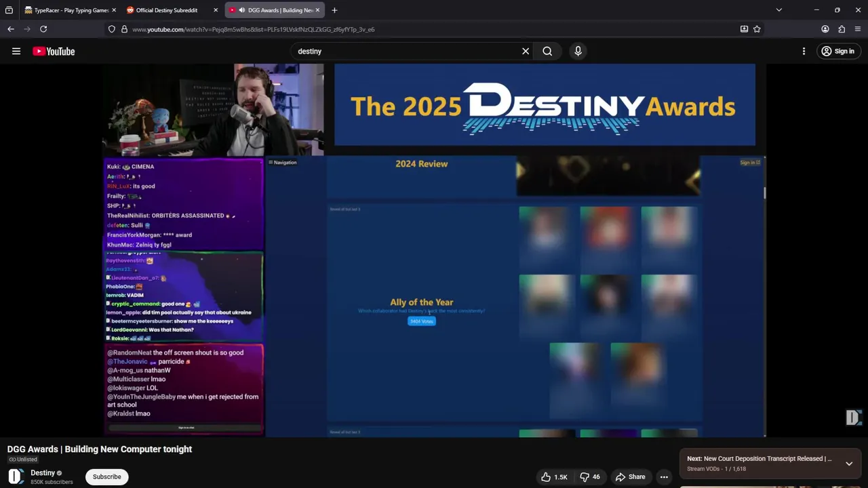
Task: Dislike the video (46)
Action: click(589, 476)
